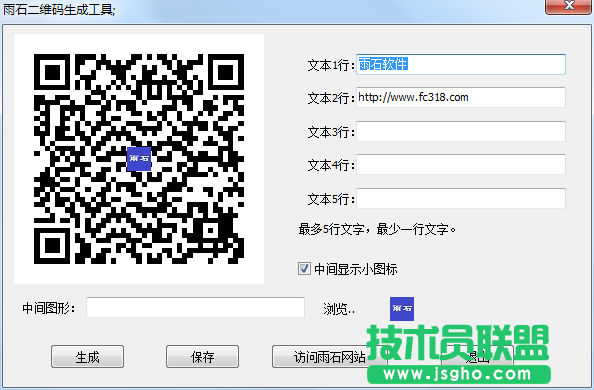The height and width of the screenshot is (390, 594).
Task: Click the 文本1行 label
Action: click(x=331, y=65)
